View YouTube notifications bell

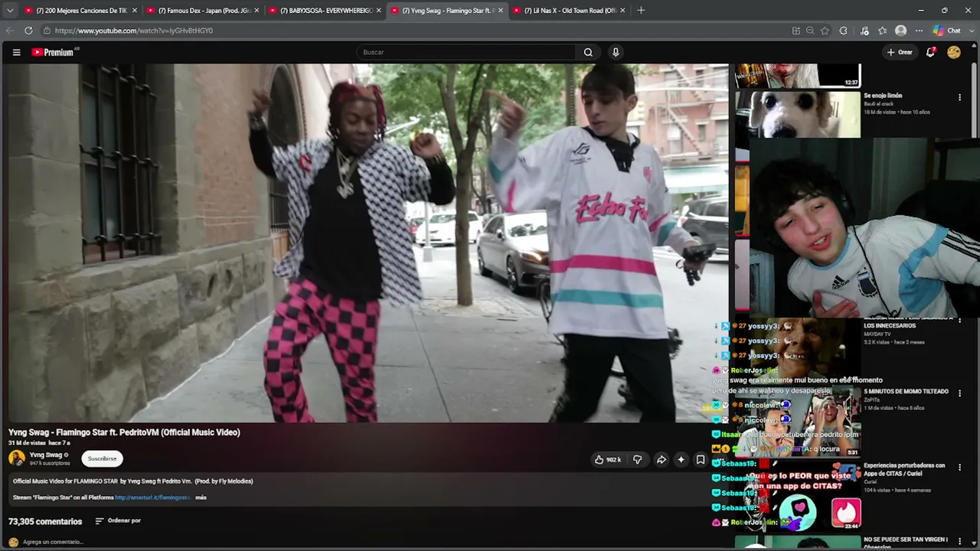coord(931,52)
